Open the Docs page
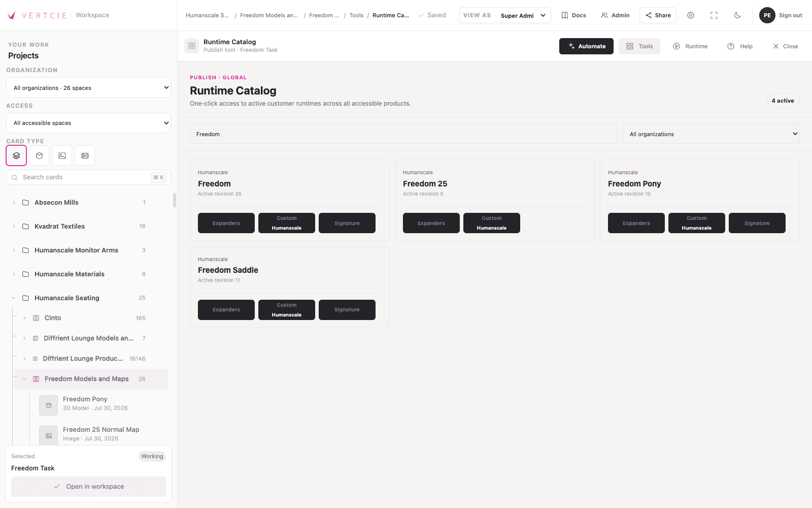 pyautogui.click(x=573, y=15)
